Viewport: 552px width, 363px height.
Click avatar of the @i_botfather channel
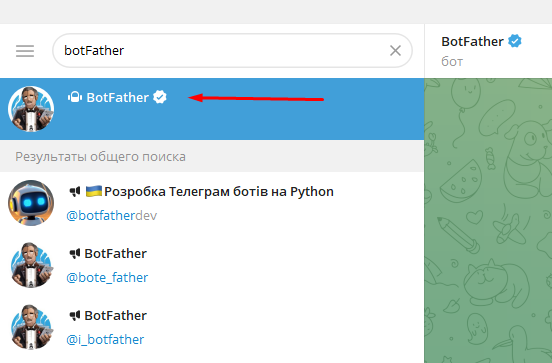[31, 327]
